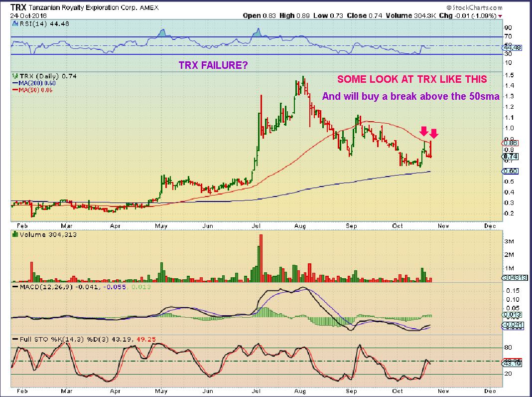The height and width of the screenshot is (397, 532).
Task: Click the Volume bar chart icon
Action: (x=15, y=234)
